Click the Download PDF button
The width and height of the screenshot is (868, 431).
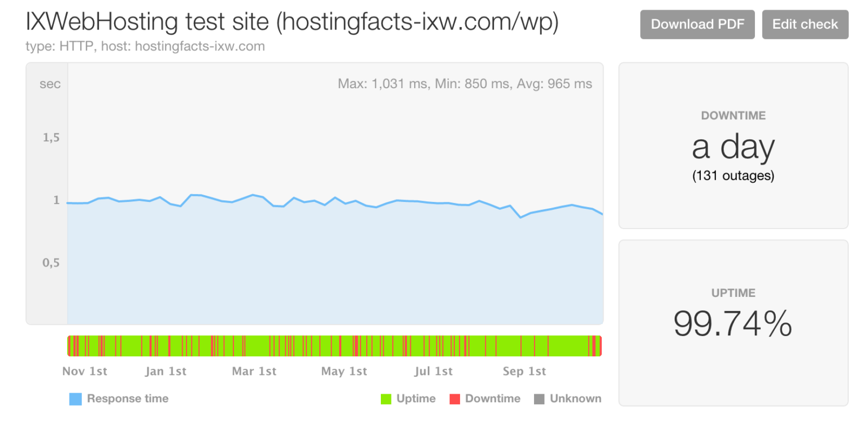point(697,24)
